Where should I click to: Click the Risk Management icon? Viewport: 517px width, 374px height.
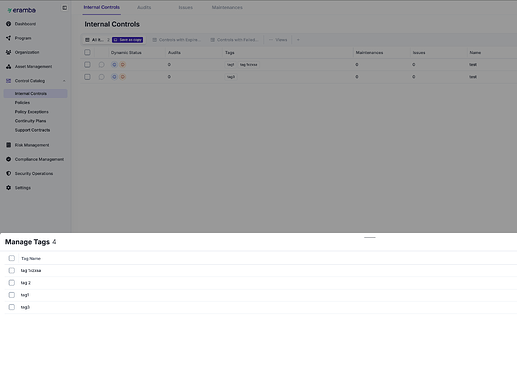(9, 145)
